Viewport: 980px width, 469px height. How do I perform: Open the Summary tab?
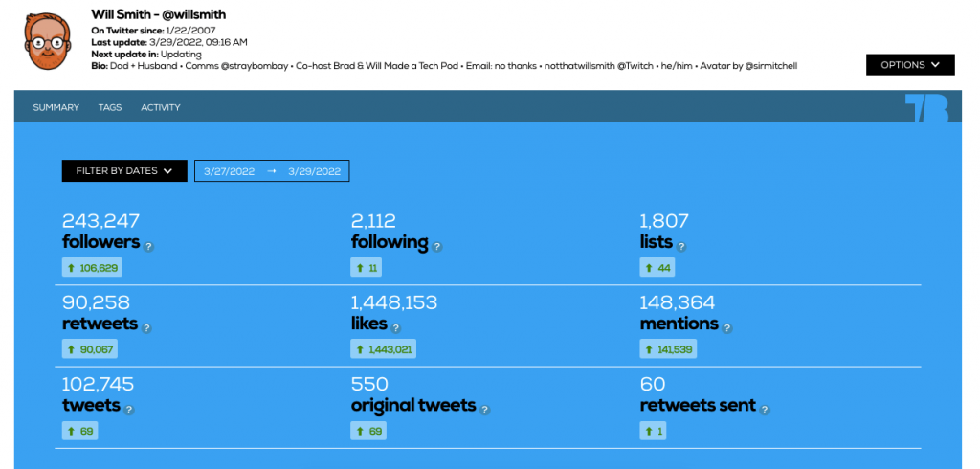(x=56, y=107)
